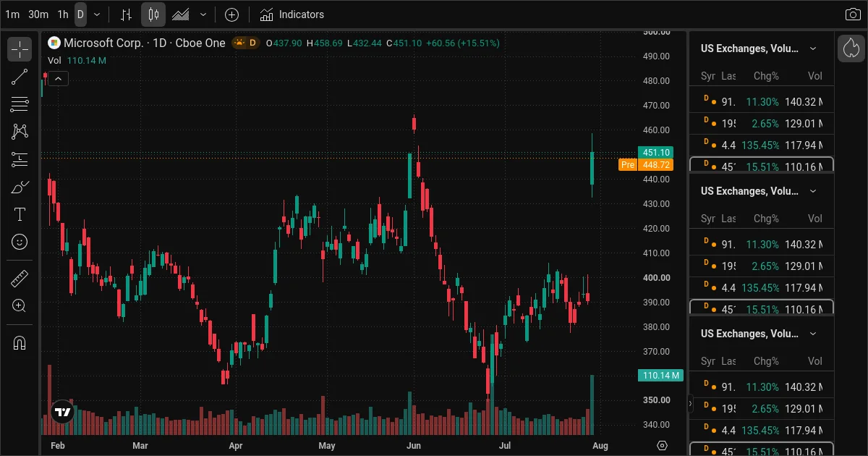Select the trend line drawing tool
Screen dimensions: 868x456
click(x=20, y=77)
